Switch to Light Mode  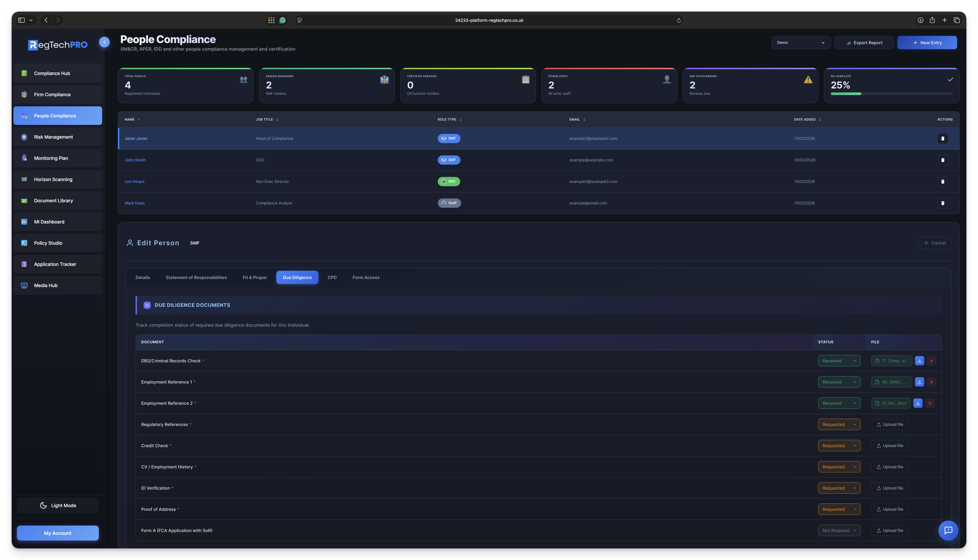58,505
